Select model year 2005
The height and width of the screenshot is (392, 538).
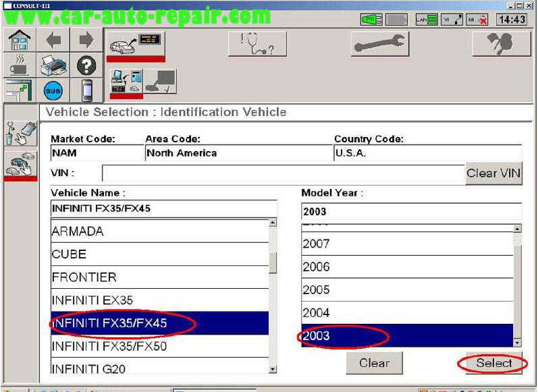tap(407, 290)
